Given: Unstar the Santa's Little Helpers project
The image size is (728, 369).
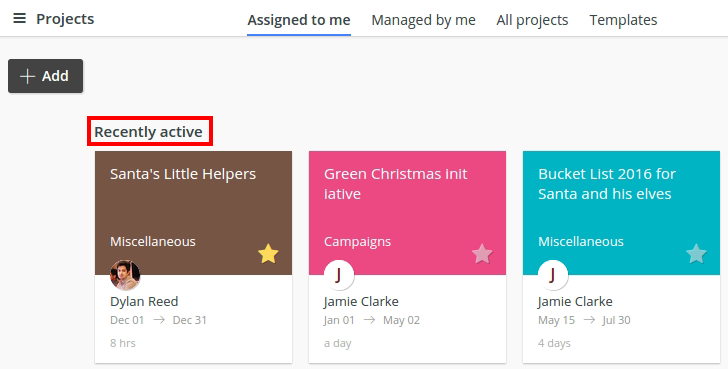Looking at the screenshot, I should coord(268,254).
